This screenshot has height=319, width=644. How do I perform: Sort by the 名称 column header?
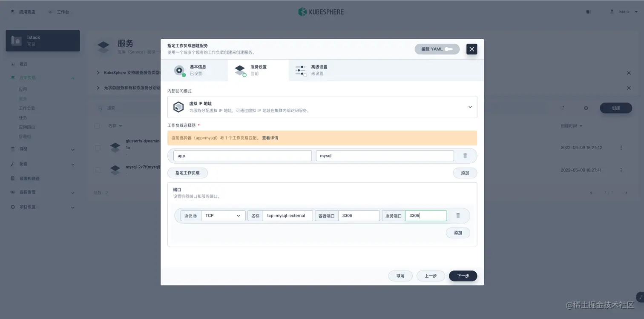pos(115,126)
